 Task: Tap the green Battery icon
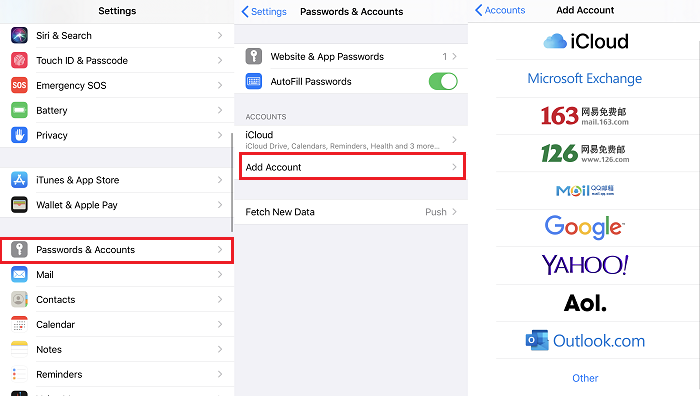coord(19,110)
